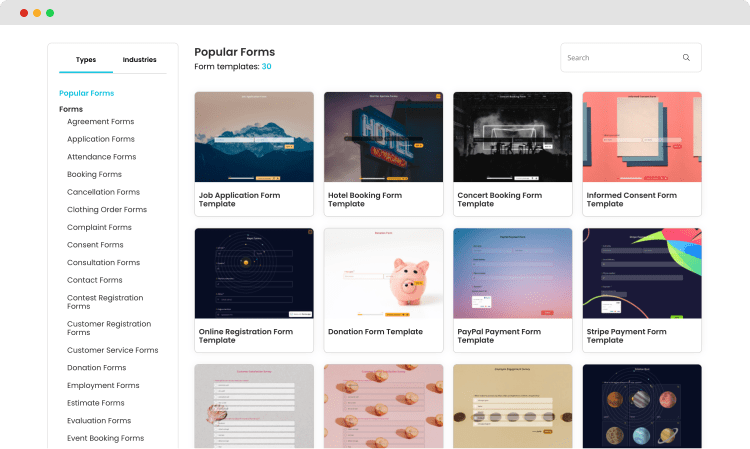Select Application Forms category
The height and width of the screenshot is (449, 750).
pyautogui.click(x=101, y=139)
